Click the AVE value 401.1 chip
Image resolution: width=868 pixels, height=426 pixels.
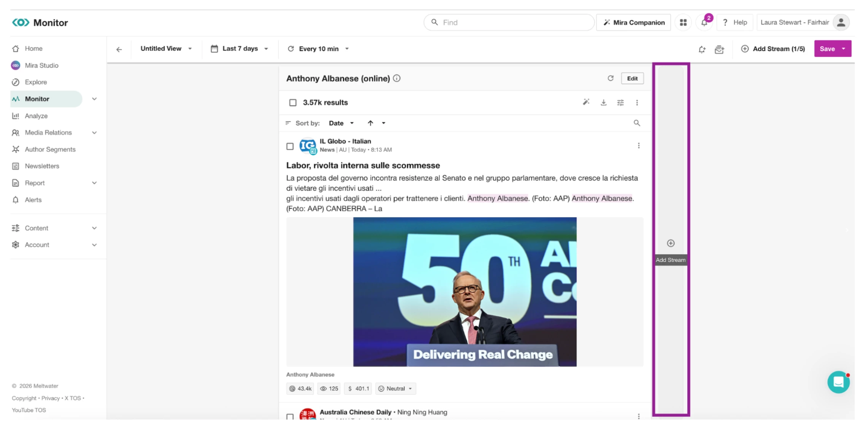point(358,389)
